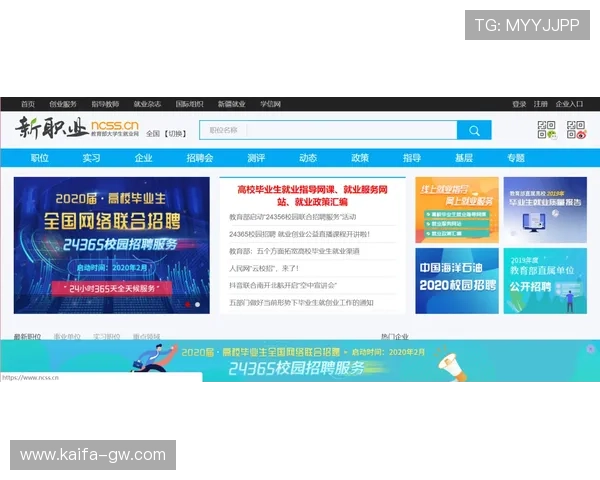Go to the 实习 navigation tab
The height and width of the screenshot is (480, 600).
[x=91, y=158]
